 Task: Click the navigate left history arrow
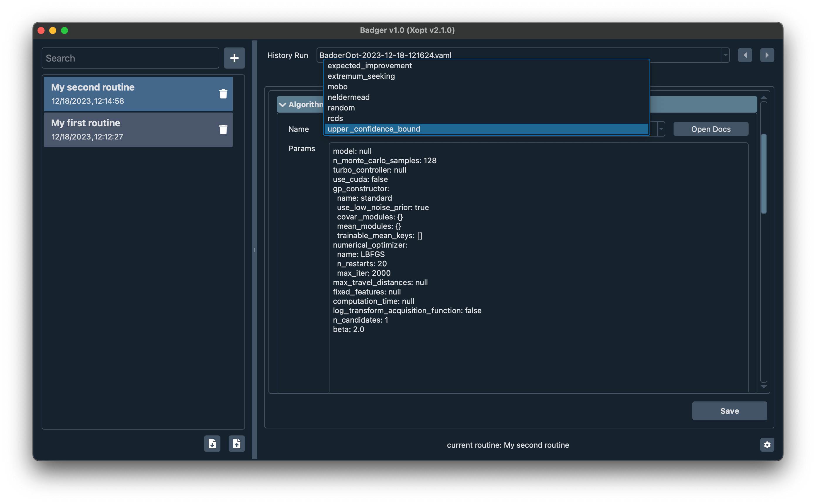[745, 55]
